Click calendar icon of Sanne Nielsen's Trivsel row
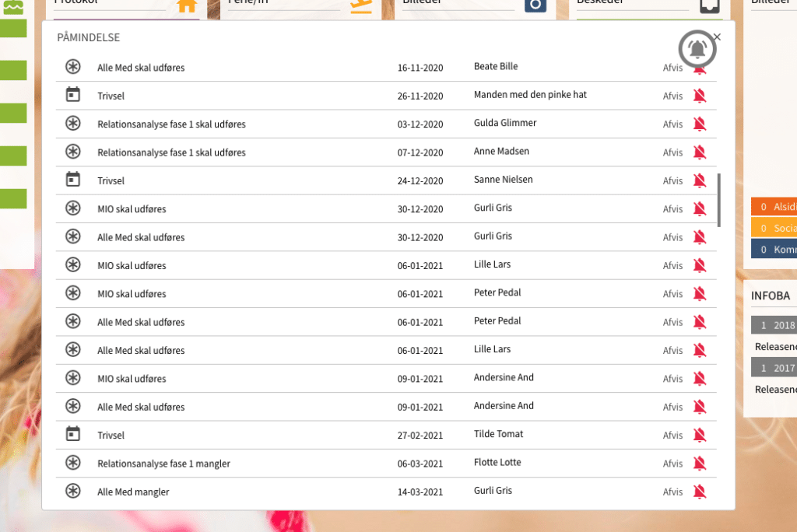This screenshot has height=532, width=797. click(x=72, y=180)
